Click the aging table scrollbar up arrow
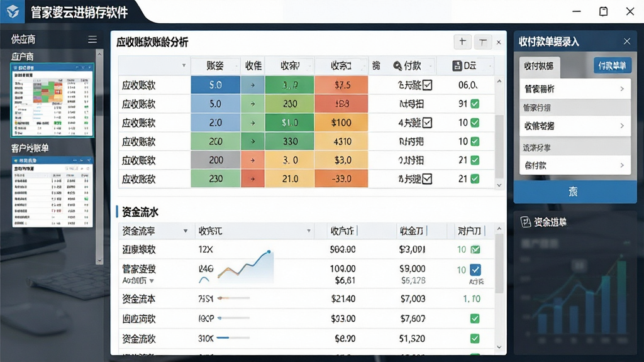This screenshot has width=644, height=362. coord(499,81)
